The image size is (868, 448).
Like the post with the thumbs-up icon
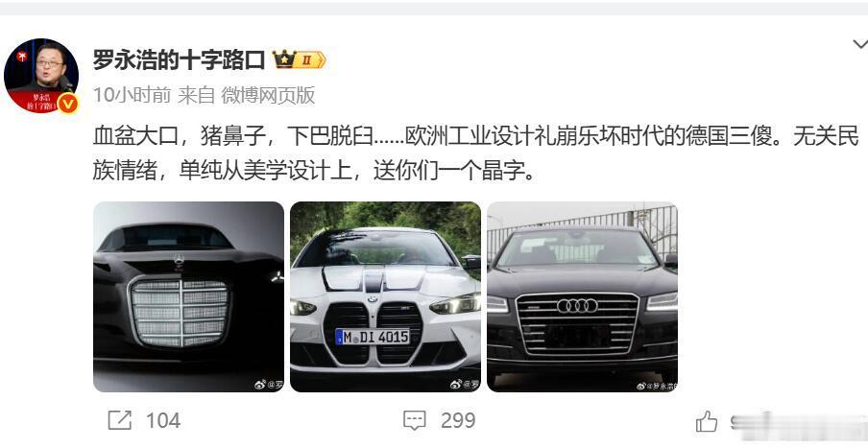click(707, 422)
